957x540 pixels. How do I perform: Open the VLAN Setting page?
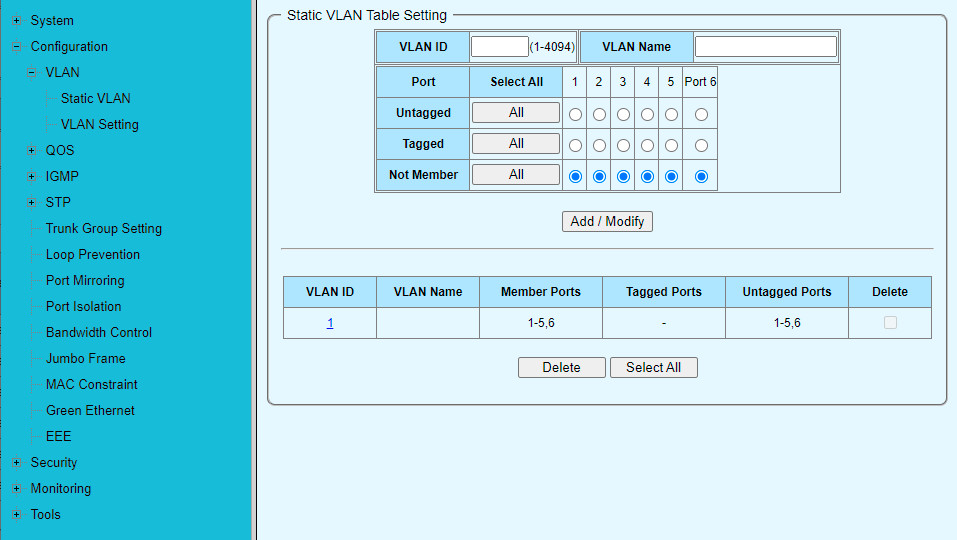[99, 125]
